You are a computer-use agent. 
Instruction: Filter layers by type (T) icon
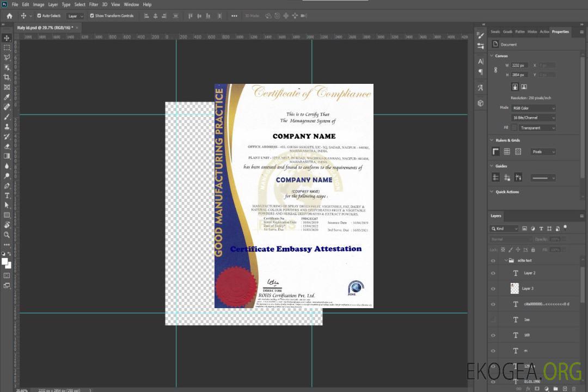pos(541,229)
